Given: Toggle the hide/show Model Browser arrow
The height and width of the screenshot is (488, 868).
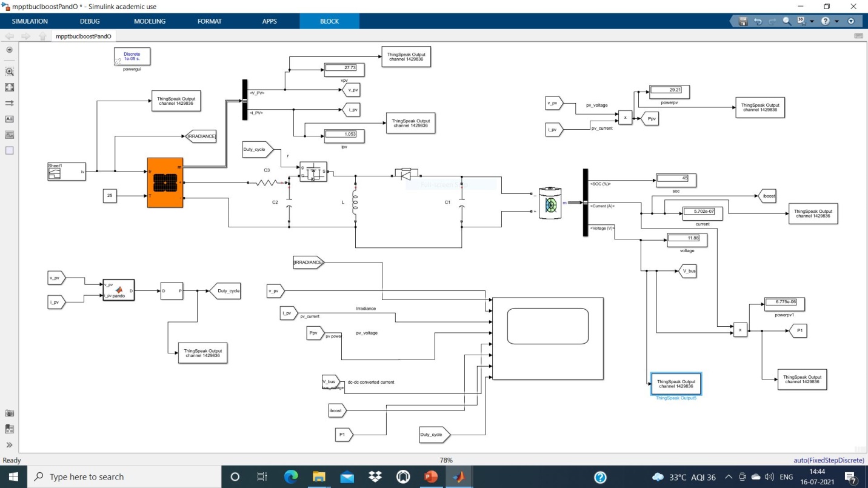Looking at the screenshot, I should point(9,444).
